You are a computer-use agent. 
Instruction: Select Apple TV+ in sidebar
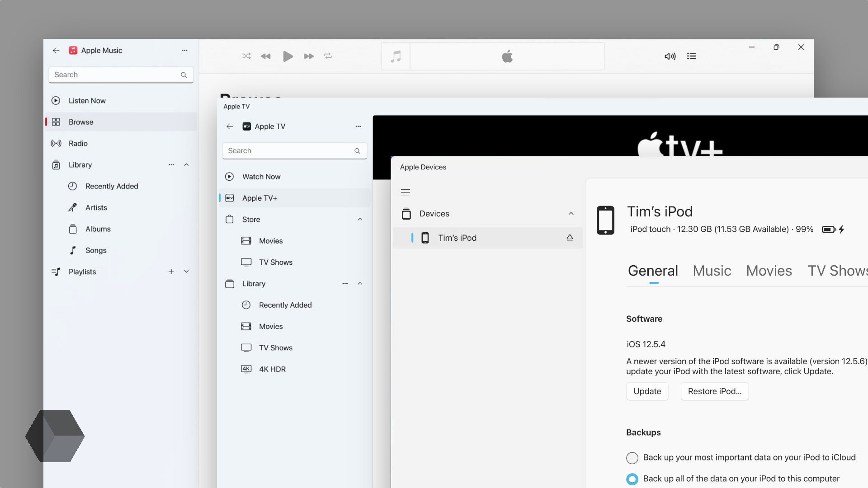coord(295,198)
